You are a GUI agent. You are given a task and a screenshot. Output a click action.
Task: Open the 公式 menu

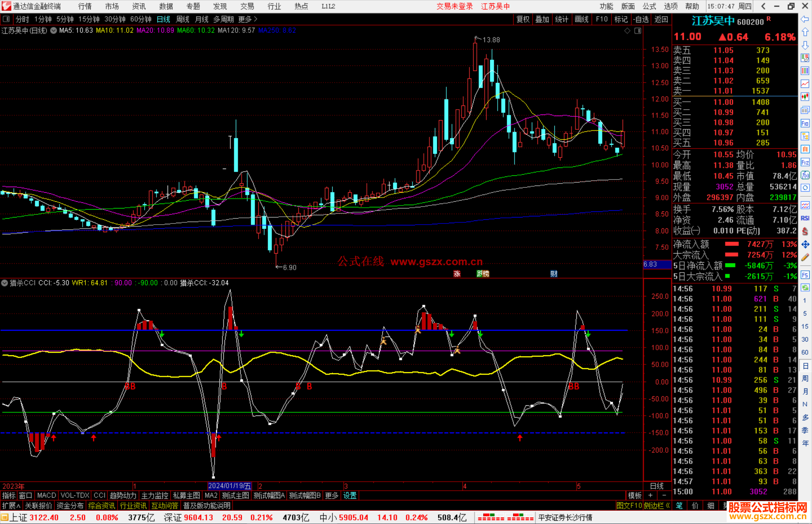[x=649, y=6]
